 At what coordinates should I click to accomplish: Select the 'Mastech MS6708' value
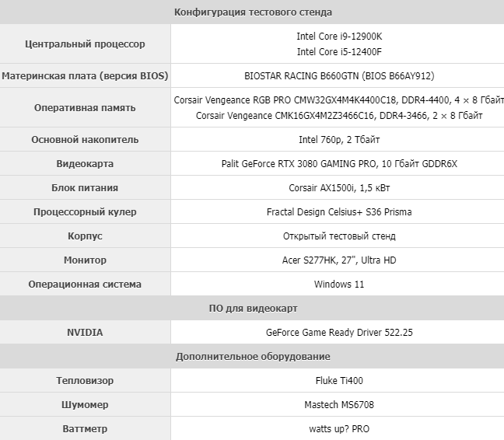tap(339, 405)
